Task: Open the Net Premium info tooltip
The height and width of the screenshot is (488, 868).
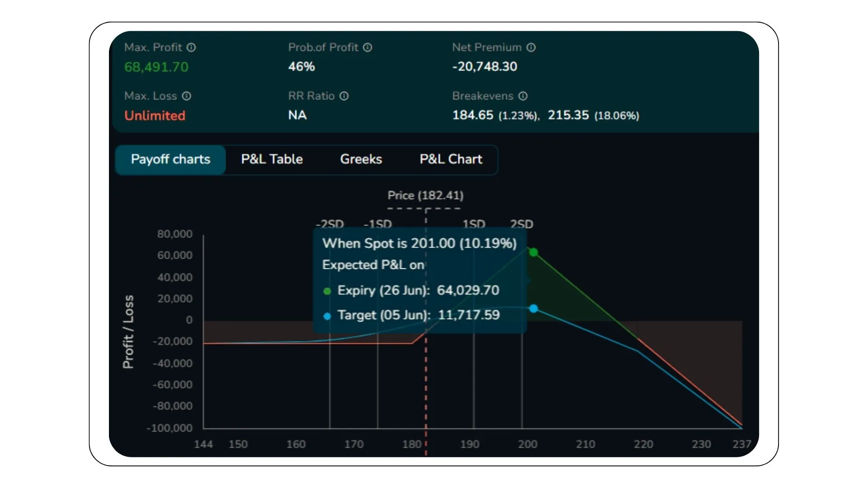Action: (532, 47)
